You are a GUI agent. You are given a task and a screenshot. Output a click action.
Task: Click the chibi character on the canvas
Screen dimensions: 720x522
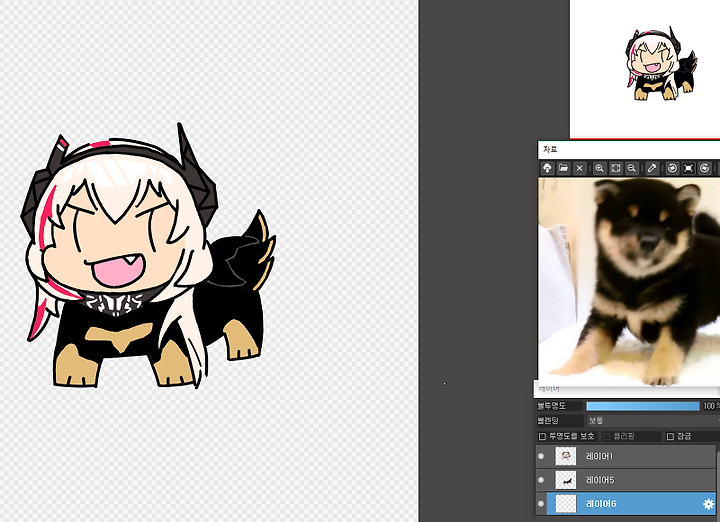click(x=148, y=257)
